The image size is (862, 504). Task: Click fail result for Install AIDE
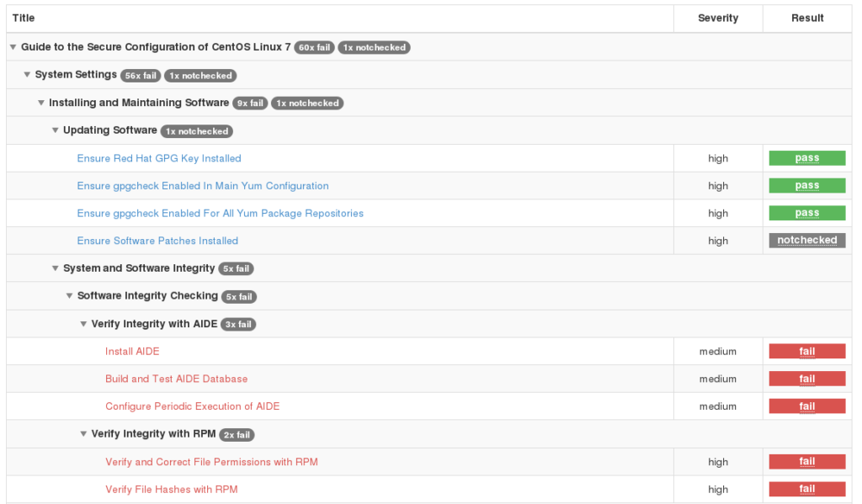(x=806, y=351)
